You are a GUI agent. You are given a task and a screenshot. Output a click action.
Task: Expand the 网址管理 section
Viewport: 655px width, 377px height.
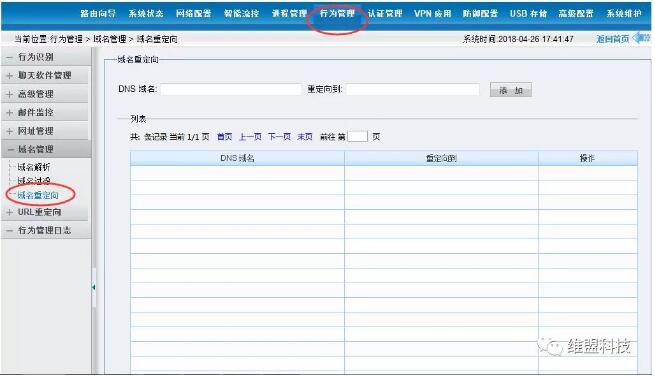point(36,131)
